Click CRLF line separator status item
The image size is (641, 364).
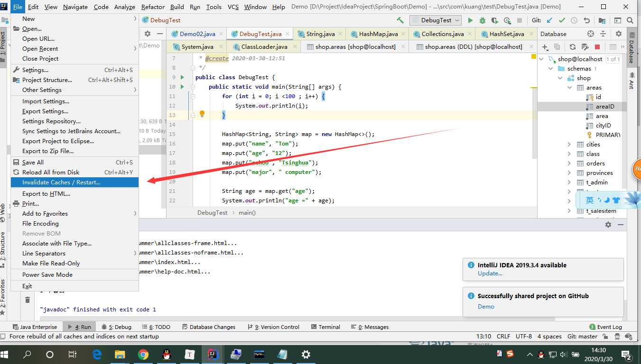[x=503, y=337]
